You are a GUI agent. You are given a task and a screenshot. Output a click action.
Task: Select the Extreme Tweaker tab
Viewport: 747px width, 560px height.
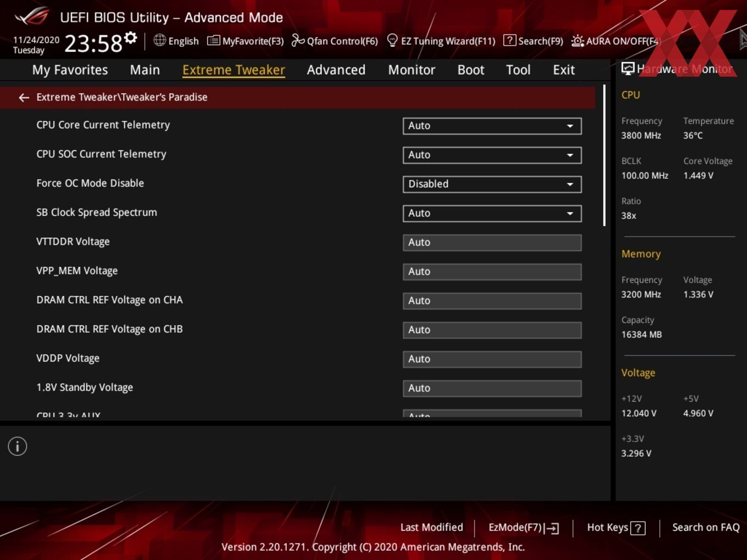[x=233, y=70]
